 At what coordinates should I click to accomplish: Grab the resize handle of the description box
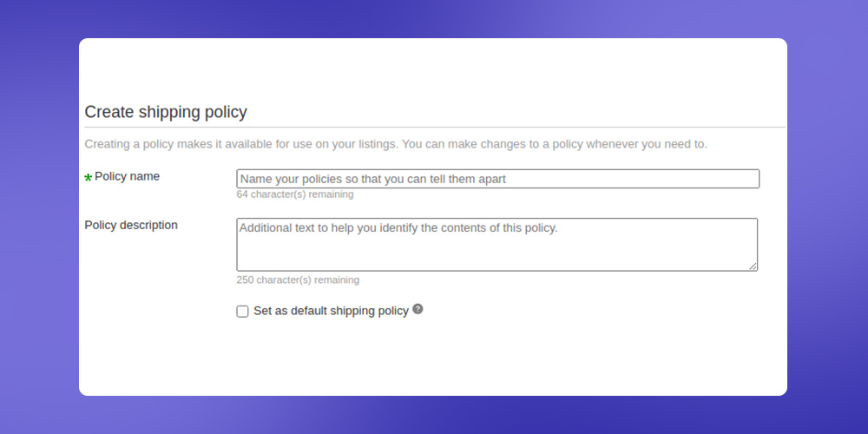pyautogui.click(x=753, y=266)
